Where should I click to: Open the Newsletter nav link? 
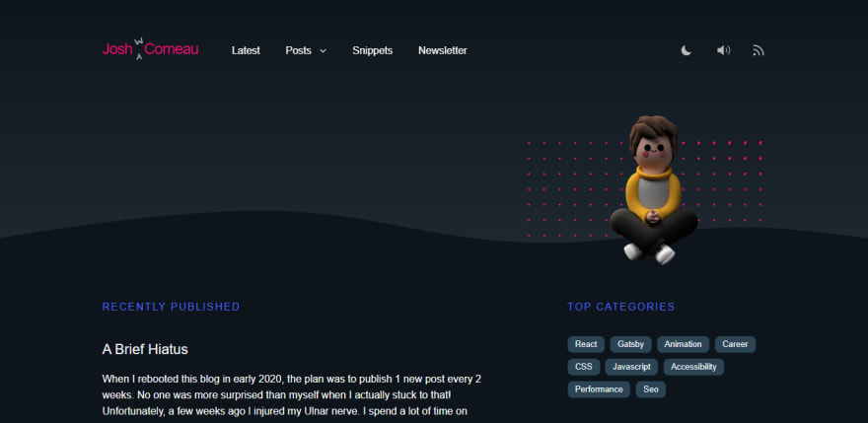(x=442, y=50)
